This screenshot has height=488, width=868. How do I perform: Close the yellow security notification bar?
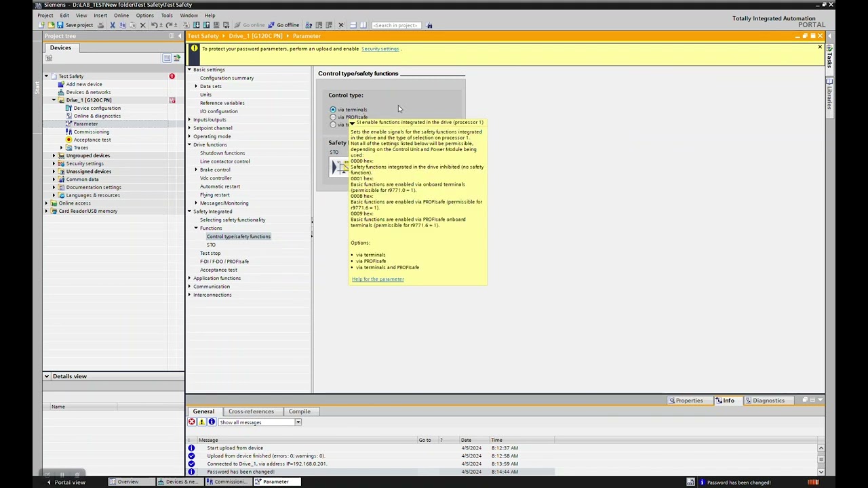pos(819,47)
